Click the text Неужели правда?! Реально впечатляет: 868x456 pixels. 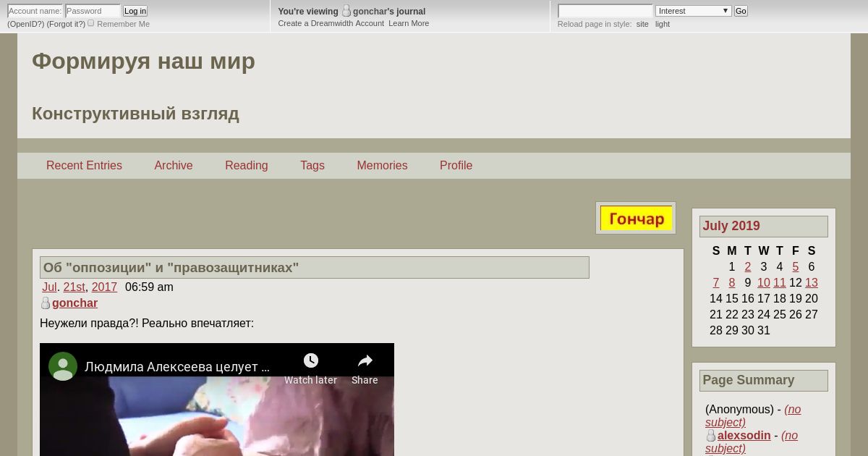click(147, 324)
